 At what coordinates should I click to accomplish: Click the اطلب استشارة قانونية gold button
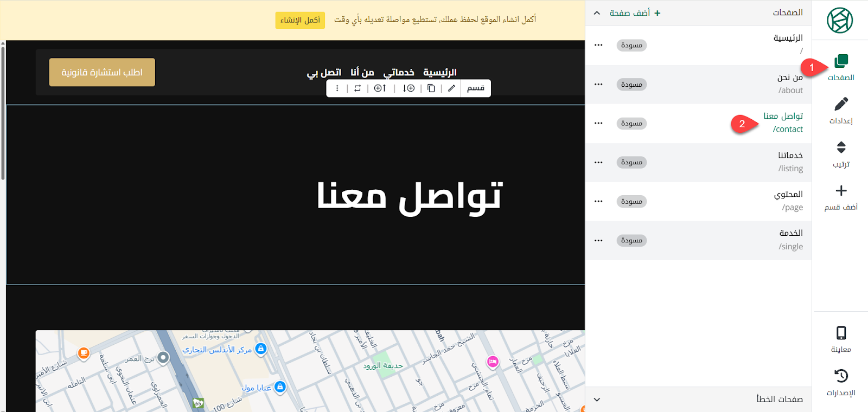point(102,72)
